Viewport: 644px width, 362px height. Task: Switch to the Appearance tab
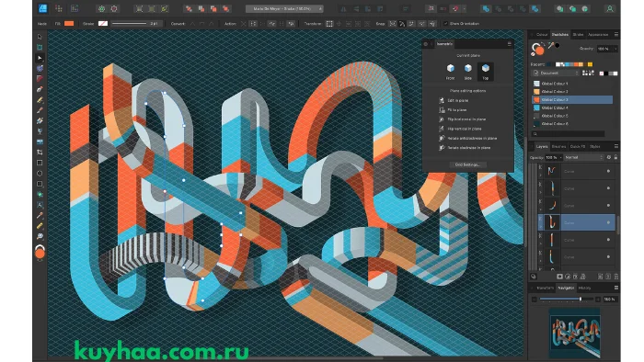coord(598,34)
